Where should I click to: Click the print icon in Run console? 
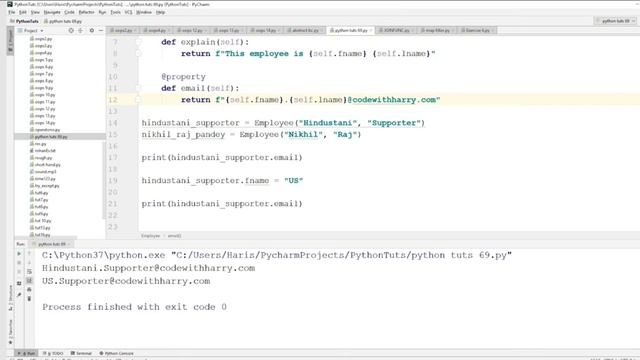[x=29, y=290]
